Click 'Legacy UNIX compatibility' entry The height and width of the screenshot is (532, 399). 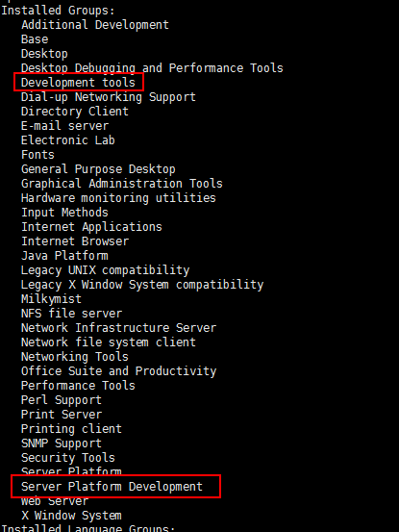[105, 270]
